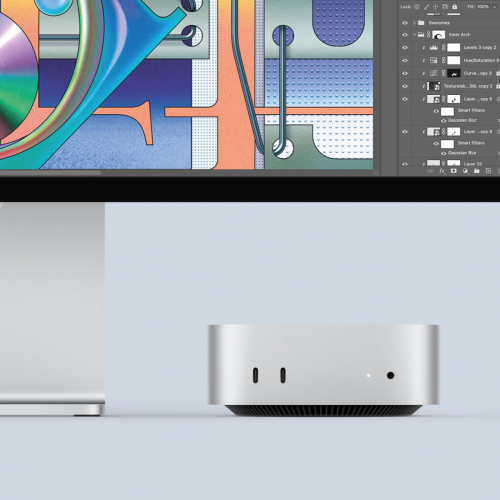Add a layer mask with bottom icon
Screen dimensions: 500x500
[x=453, y=171]
